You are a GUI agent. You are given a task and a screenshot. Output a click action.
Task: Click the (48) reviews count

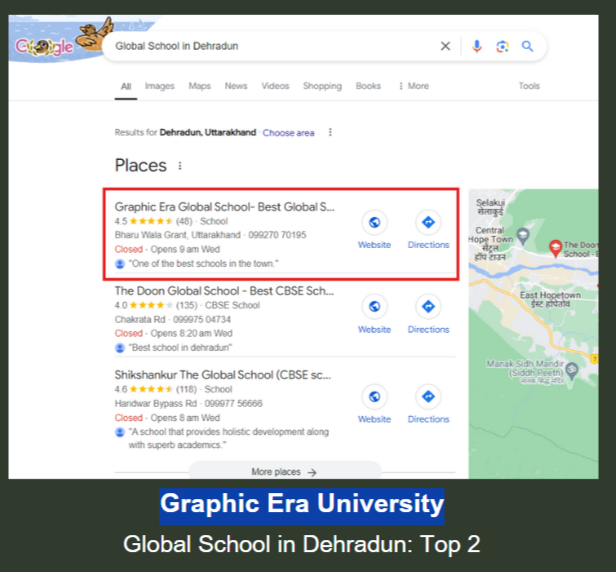point(184,221)
